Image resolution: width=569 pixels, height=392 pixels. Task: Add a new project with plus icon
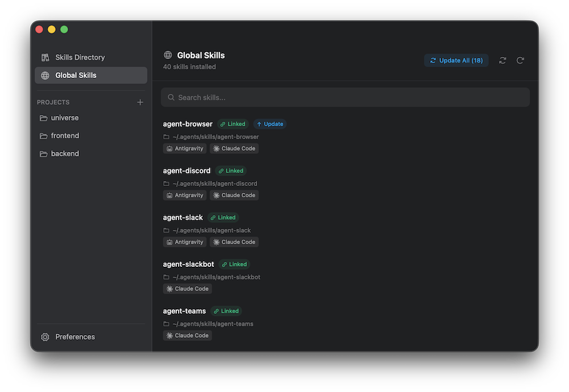click(x=140, y=102)
